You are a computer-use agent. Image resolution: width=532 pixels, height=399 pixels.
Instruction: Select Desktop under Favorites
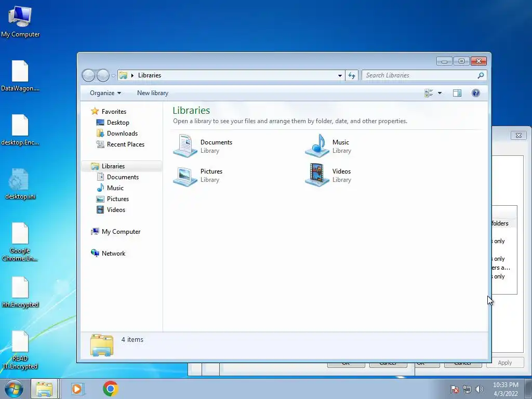[x=113, y=123]
